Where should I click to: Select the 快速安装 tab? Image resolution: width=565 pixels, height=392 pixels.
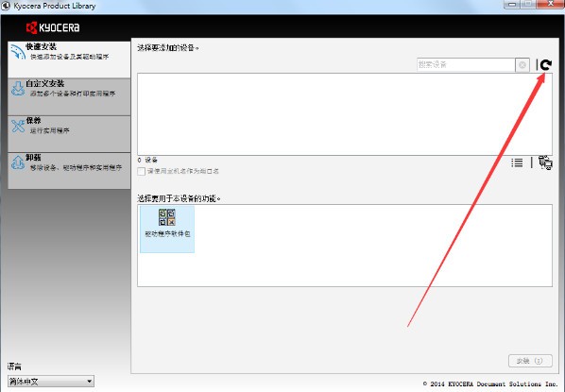[69, 60]
